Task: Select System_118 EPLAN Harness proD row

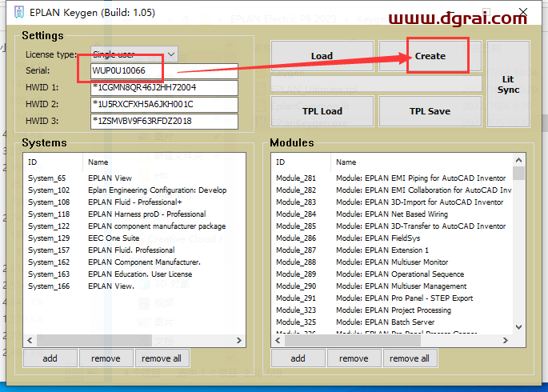Action: click(x=134, y=214)
